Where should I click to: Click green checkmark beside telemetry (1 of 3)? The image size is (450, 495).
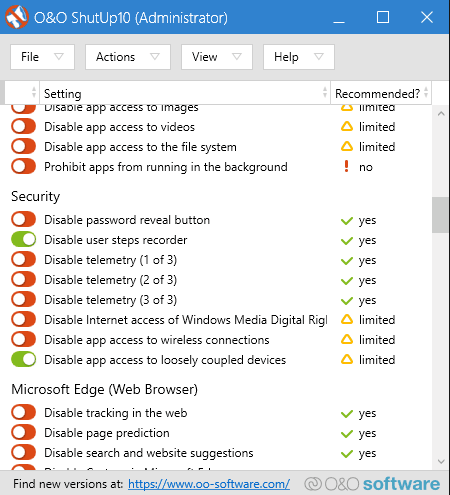(x=347, y=261)
